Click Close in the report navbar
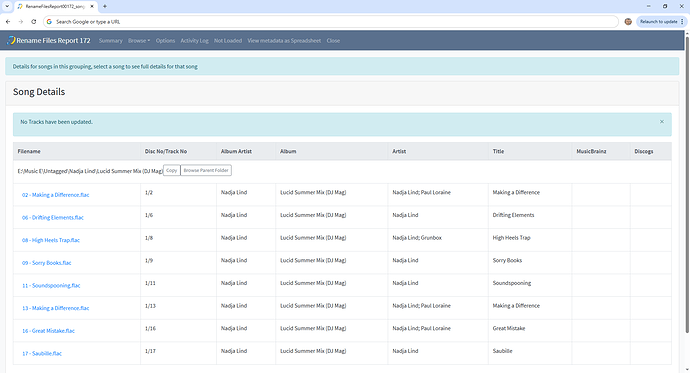 point(333,40)
